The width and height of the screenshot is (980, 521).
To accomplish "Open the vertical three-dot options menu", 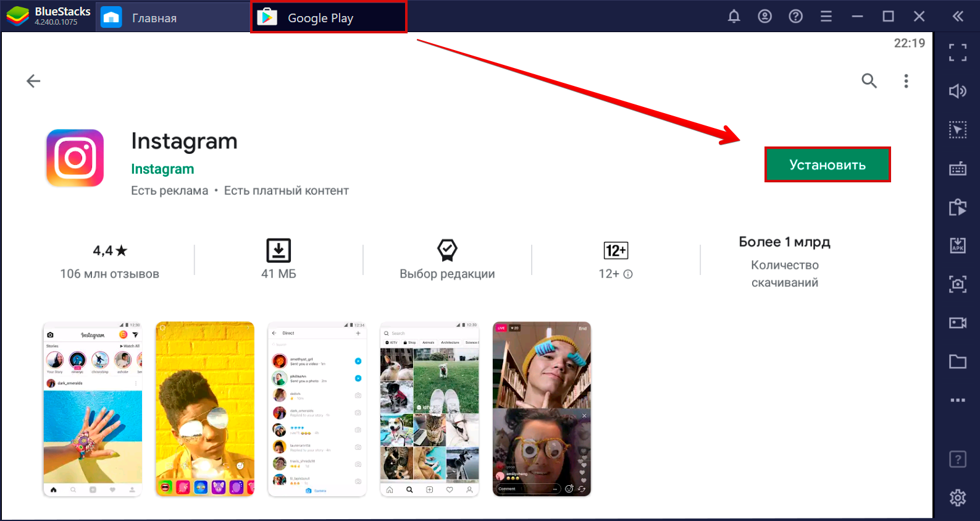I will pyautogui.click(x=906, y=81).
